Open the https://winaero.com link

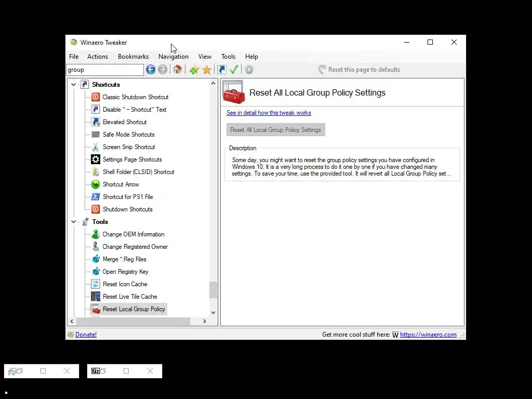pyautogui.click(x=428, y=335)
